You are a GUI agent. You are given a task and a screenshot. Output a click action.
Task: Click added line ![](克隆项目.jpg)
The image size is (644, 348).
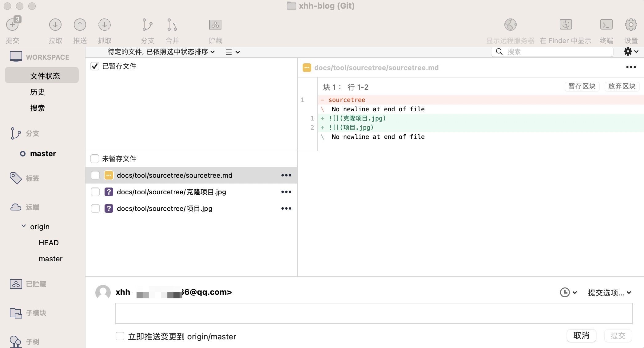pyautogui.click(x=481, y=118)
